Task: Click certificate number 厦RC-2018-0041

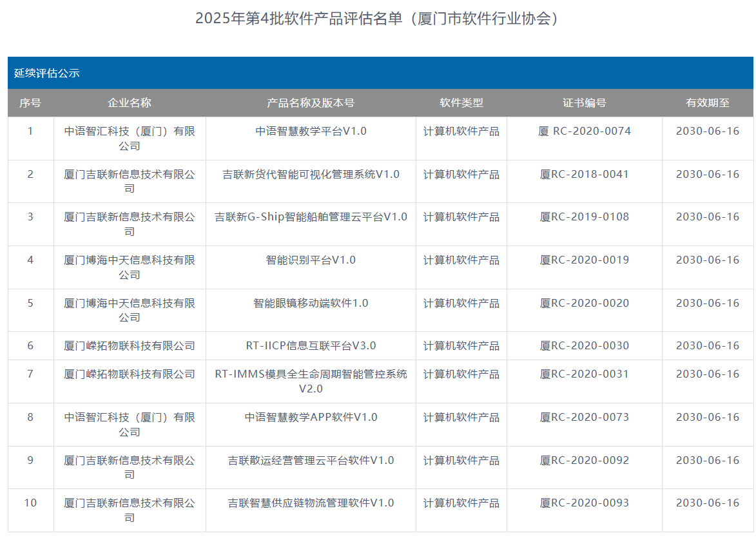Action: 585,175
